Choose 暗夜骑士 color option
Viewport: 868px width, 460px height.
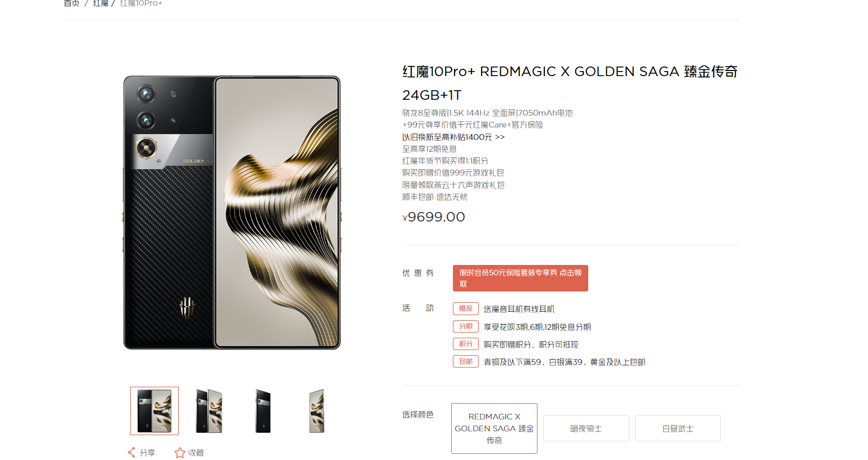586,428
